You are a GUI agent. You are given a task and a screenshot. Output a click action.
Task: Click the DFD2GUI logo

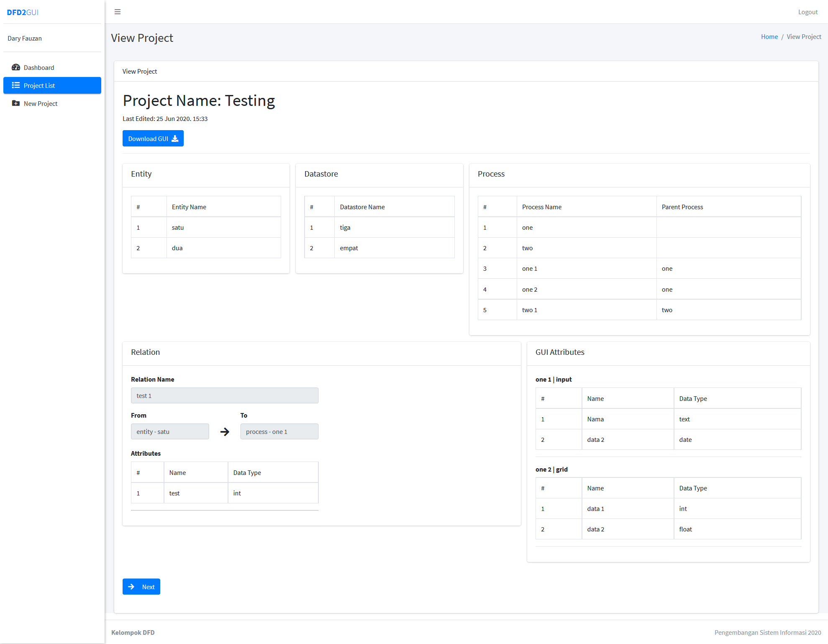[x=23, y=12]
